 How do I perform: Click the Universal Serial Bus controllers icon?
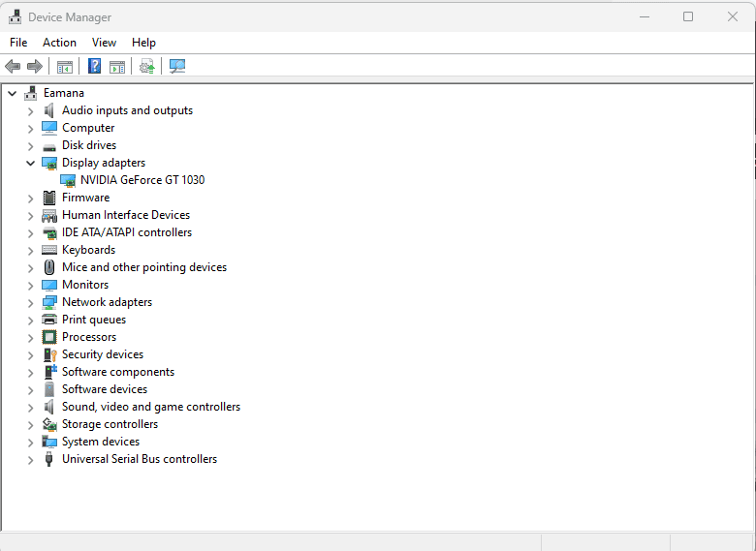pos(48,459)
